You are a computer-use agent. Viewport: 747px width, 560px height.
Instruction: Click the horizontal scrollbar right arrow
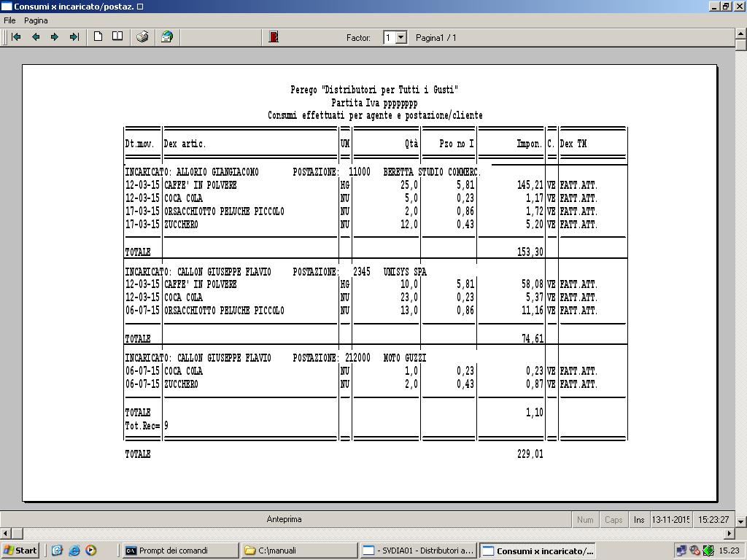coord(729,533)
